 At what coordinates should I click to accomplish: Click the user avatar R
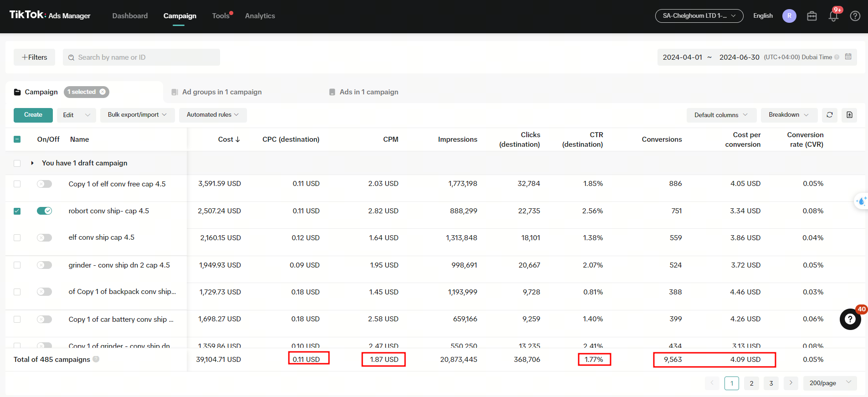pos(789,16)
